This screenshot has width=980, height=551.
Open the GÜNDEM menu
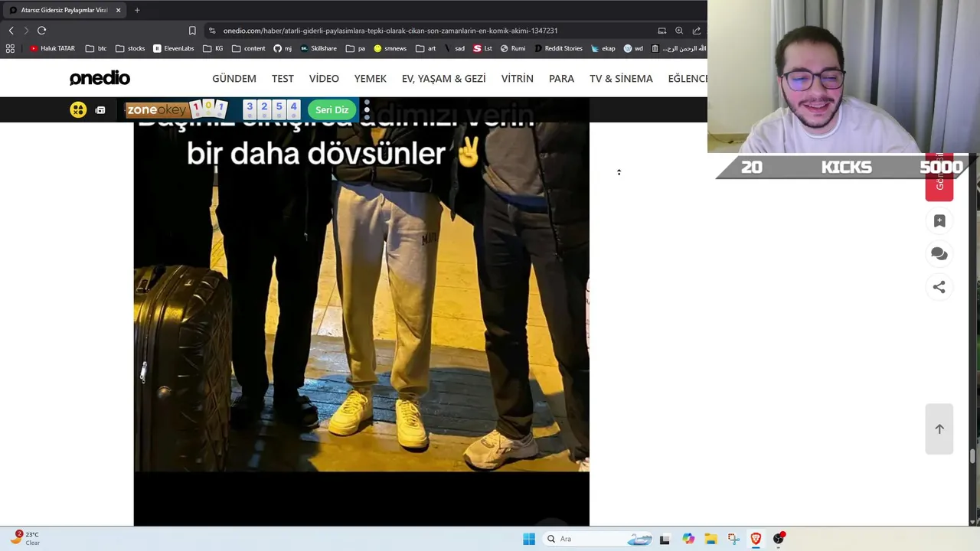point(234,79)
